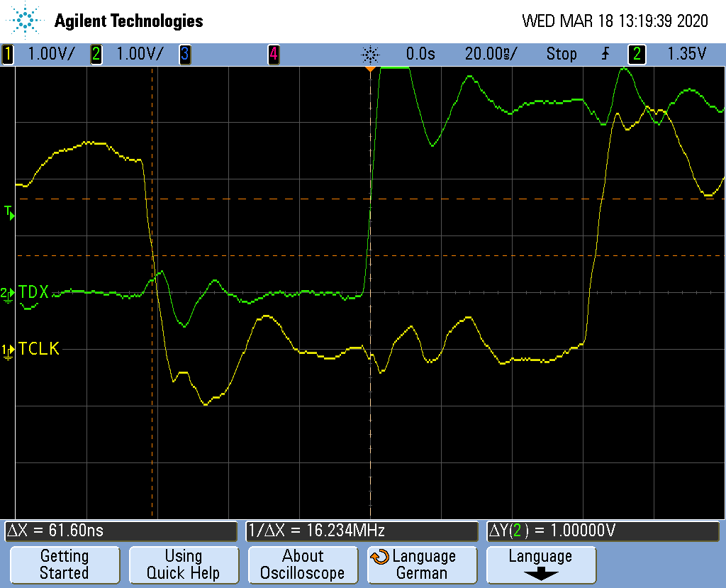Click the trigger level T marker

coord(9,212)
